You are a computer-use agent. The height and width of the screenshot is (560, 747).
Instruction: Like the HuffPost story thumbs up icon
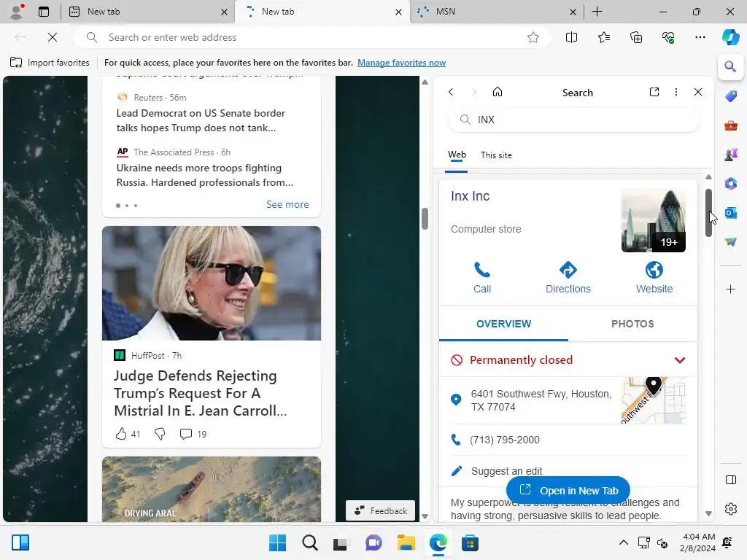(121, 434)
